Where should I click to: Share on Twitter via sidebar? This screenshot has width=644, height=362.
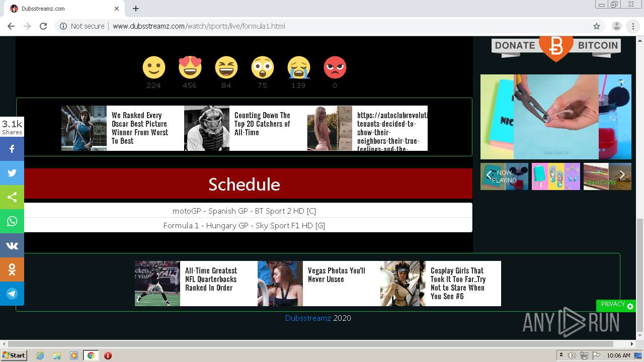(x=12, y=173)
